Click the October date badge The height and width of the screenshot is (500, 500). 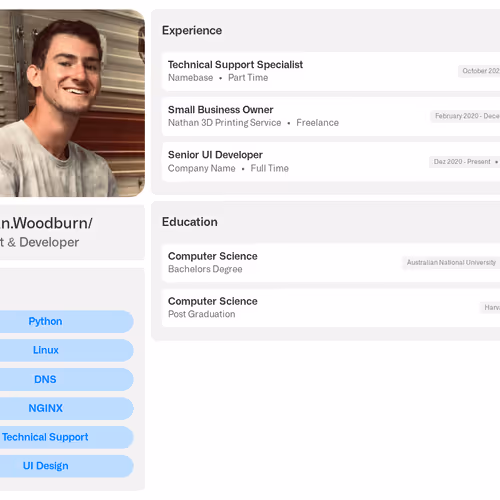point(479,71)
